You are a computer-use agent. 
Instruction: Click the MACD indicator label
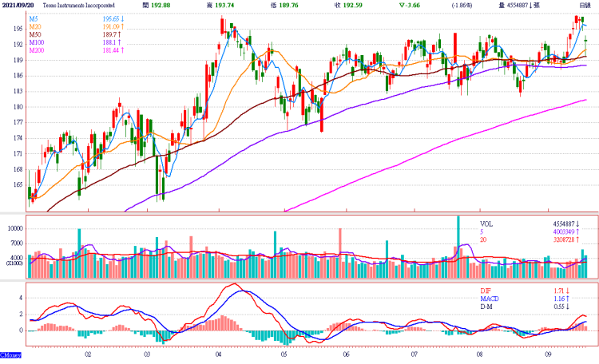coord(489,298)
